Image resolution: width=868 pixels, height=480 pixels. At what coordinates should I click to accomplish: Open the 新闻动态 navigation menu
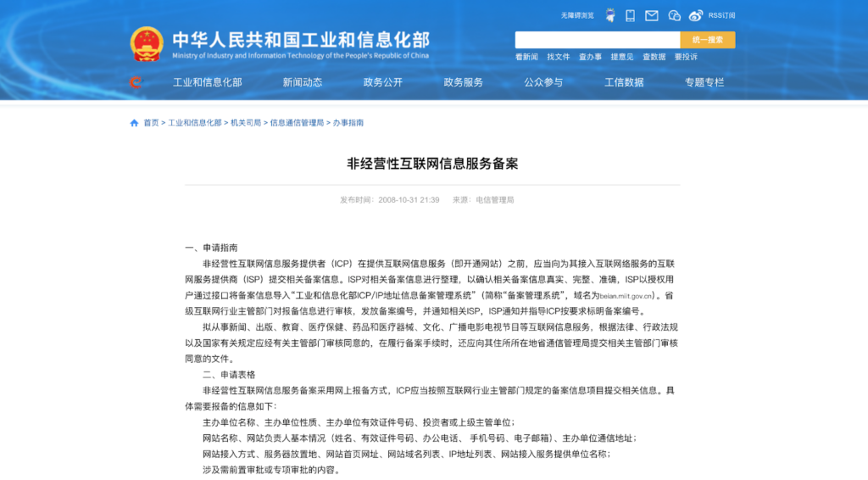pos(303,82)
